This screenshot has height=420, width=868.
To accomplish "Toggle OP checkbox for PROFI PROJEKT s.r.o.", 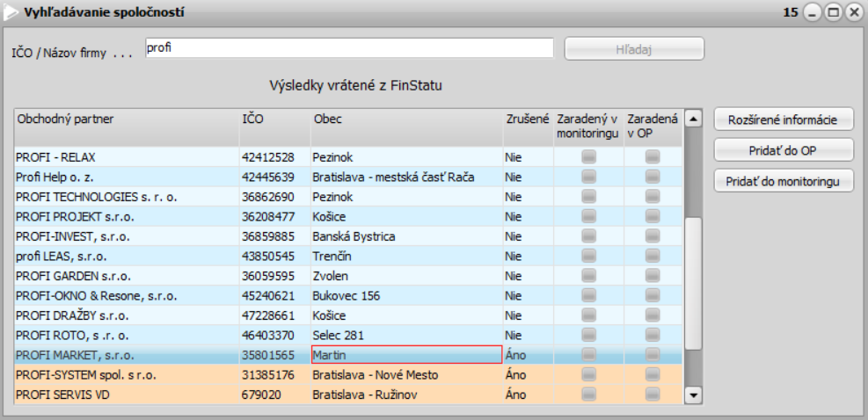I will click(653, 216).
